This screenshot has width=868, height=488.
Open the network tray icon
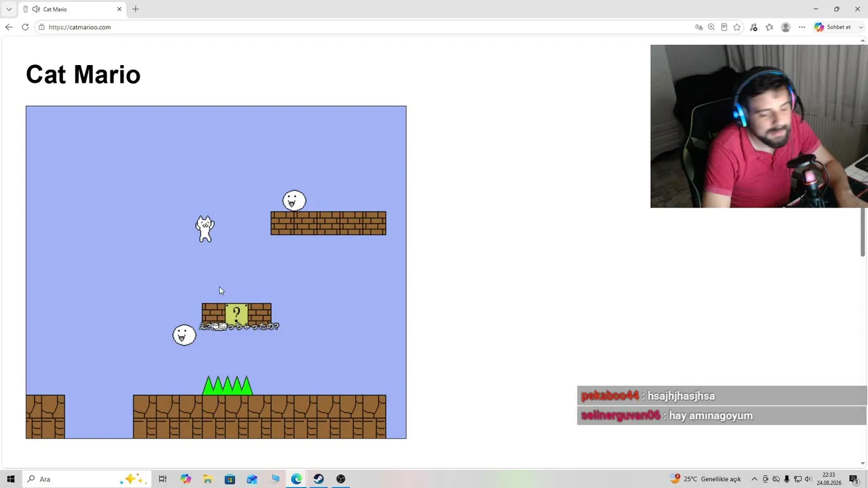tap(797, 479)
